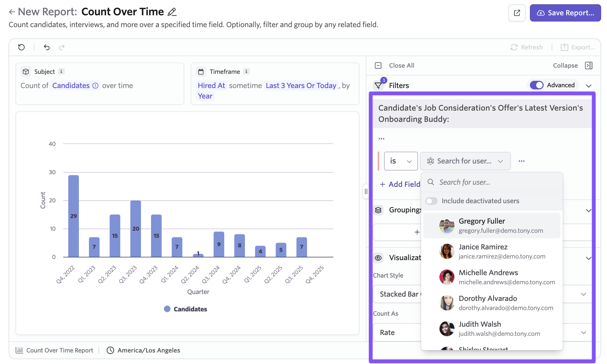Toggle the Advanced filters switch
The width and height of the screenshot is (607, 364).
coord(537,85)
